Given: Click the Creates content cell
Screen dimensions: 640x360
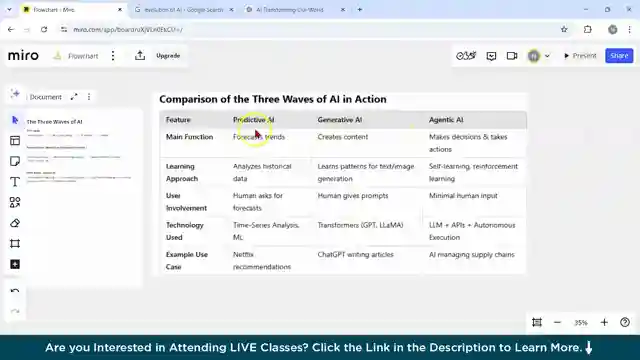Looking at the screenshot, I should pyautogui.click(x=342, y=137).
